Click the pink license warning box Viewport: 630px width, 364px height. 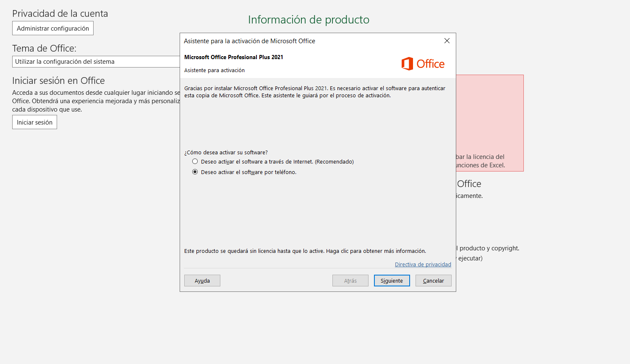[489, 122]
